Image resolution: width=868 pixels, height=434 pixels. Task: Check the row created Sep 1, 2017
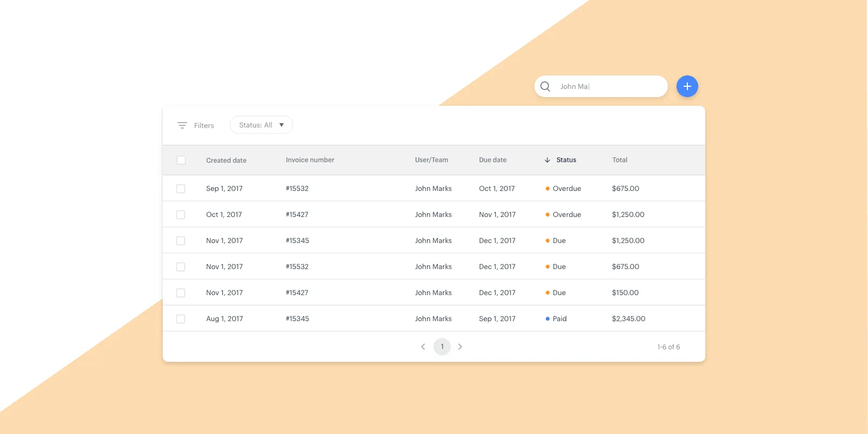[x=181, y=189]
